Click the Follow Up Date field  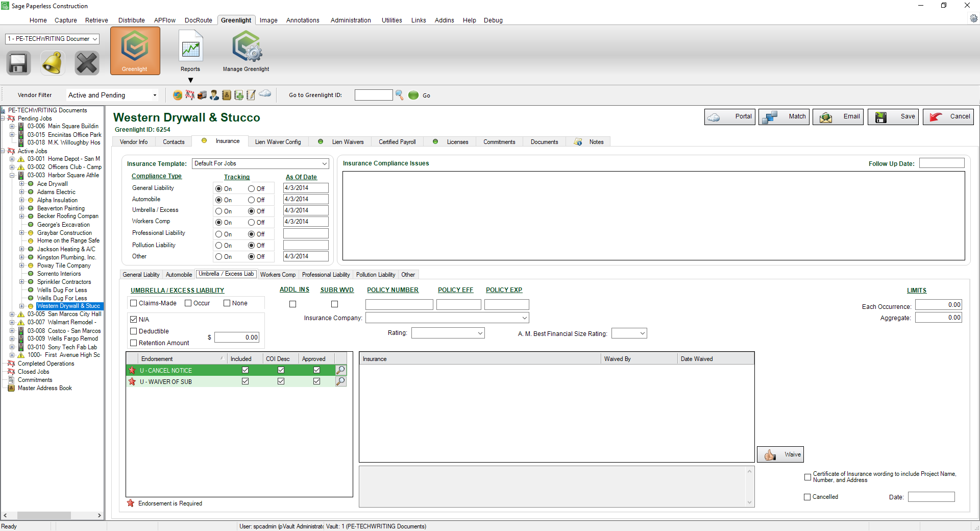pyautogui.click(x=942, y=163)
